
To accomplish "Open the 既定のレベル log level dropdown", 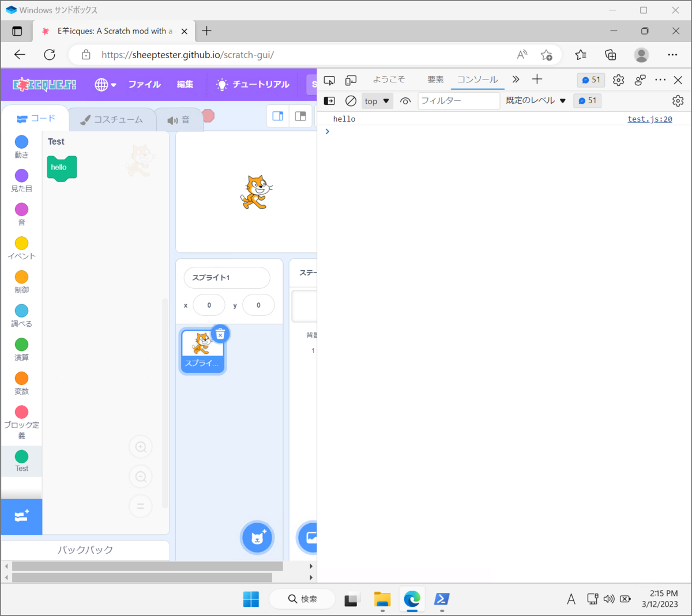I will (536, 101).
